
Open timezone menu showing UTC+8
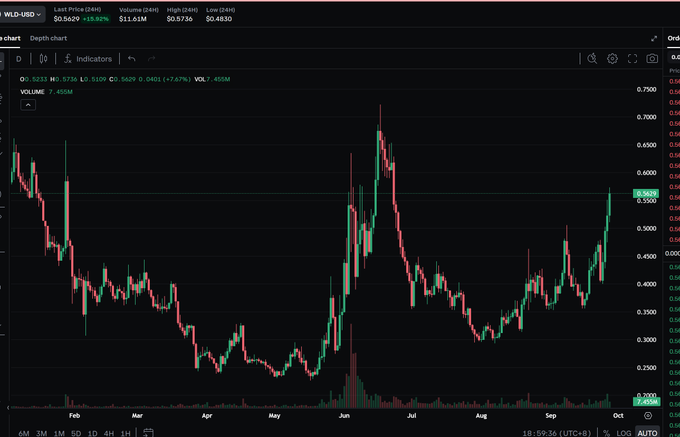(559, 433)
